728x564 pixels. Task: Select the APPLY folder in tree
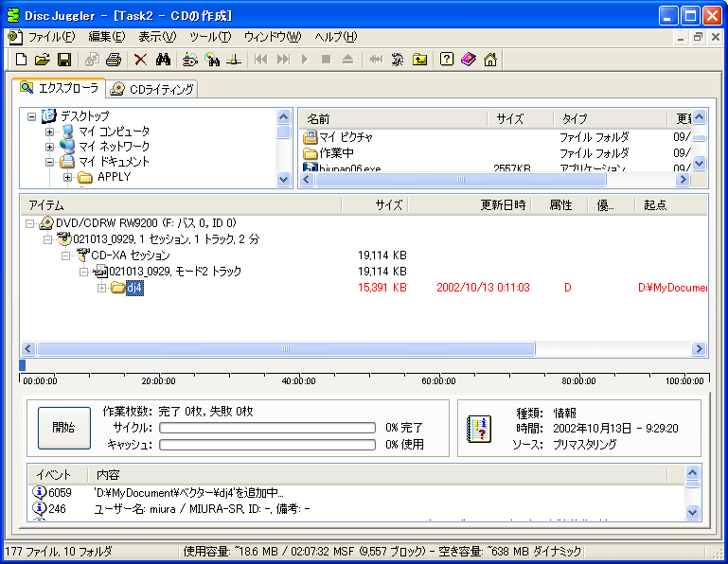pos(115,177)
